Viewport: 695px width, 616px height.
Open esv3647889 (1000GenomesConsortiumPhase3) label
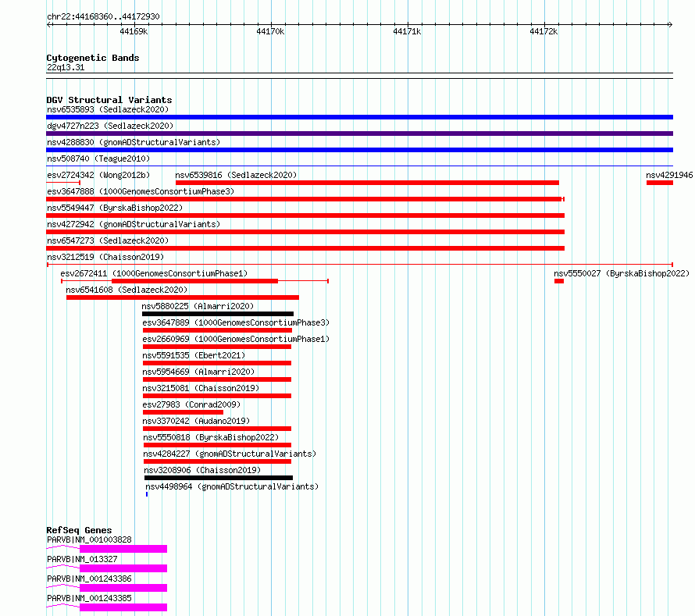point(236,322)
